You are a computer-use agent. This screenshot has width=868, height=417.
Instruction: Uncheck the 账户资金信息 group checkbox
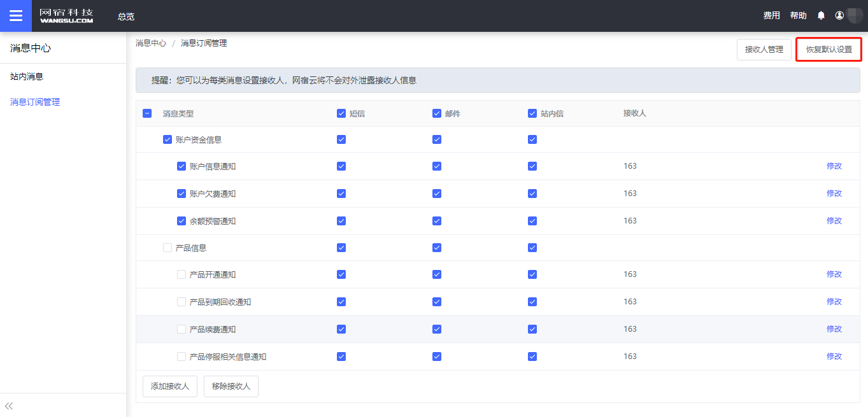[x=167, y=139]
